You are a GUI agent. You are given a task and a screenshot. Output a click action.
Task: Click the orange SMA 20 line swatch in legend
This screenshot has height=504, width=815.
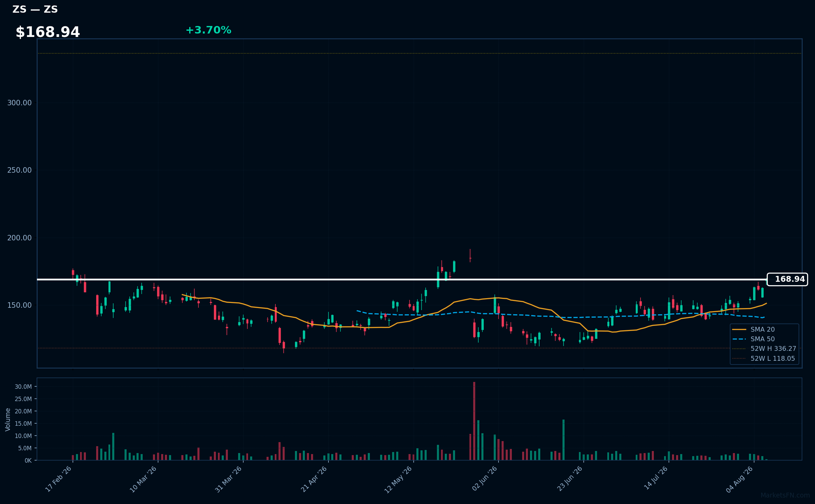pyautogui.click(x=739, y=329)
